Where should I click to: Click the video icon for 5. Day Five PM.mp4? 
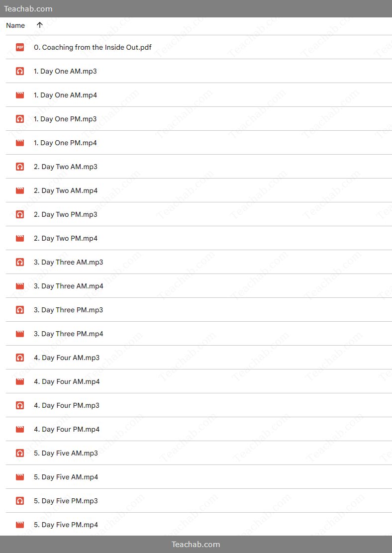tap(20, 525)
